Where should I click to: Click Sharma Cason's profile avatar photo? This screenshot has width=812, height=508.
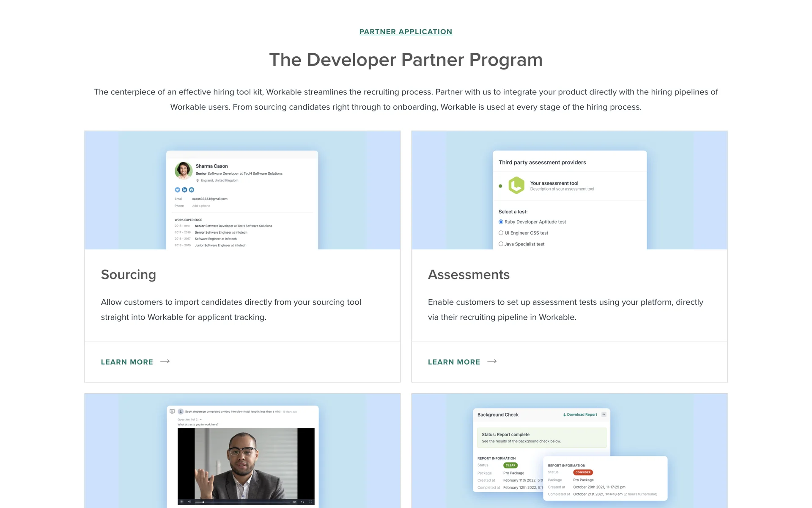184,171
